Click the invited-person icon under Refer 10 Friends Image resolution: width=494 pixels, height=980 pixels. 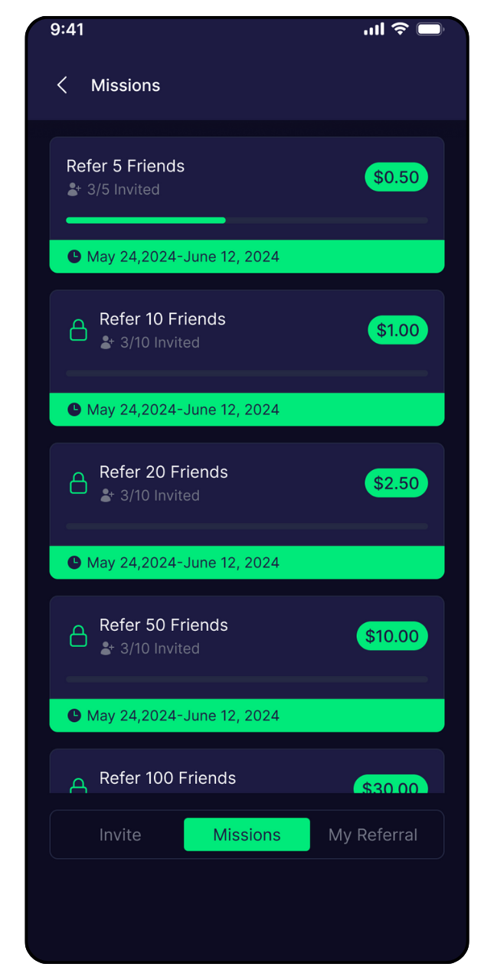(x=107, y=342)
